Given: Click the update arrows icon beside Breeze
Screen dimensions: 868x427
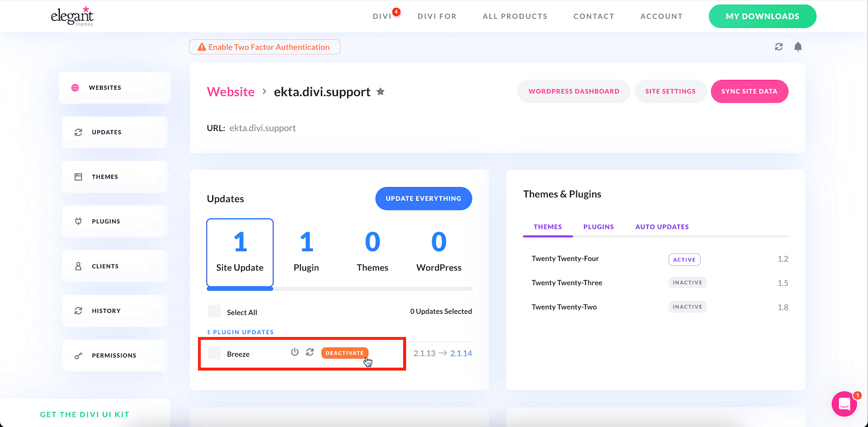Looking at the screenshot, I should click(310, 352).
